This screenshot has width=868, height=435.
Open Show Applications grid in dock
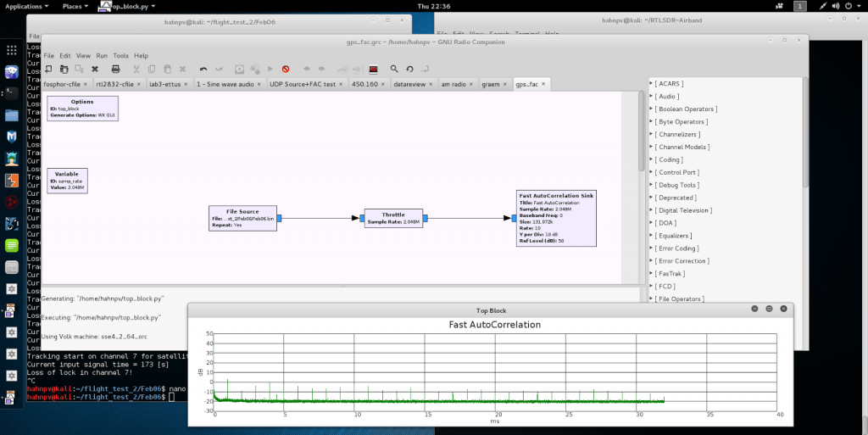click(x=12, y=50)
